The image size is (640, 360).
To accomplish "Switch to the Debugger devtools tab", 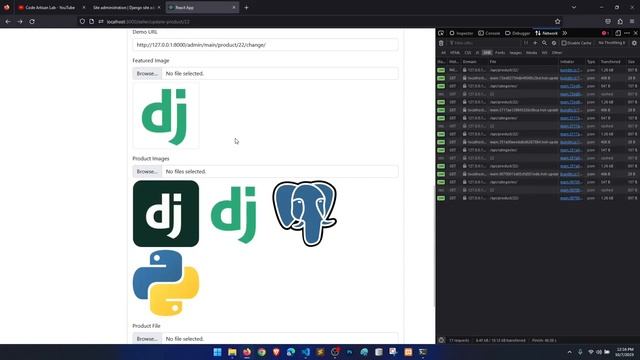I will click(x=518, y=33).
